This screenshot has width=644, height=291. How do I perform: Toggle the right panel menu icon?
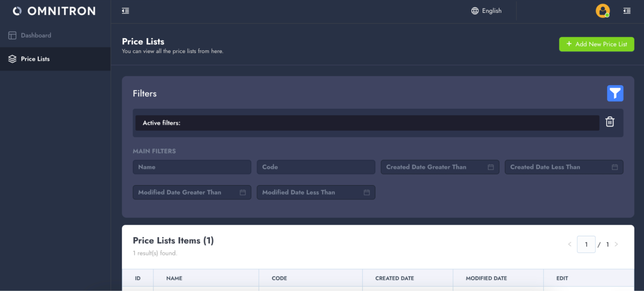click(x=627, y=11)
